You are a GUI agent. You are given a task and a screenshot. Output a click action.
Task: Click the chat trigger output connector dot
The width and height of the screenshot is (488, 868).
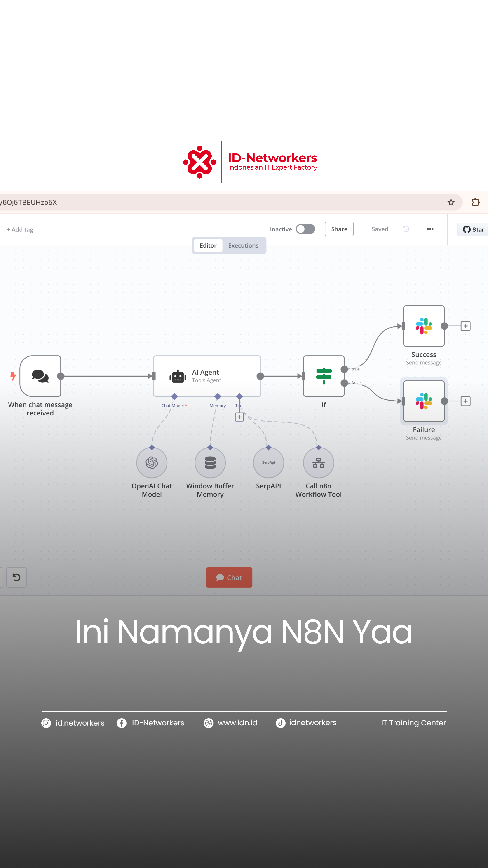[x=61, y=376]
